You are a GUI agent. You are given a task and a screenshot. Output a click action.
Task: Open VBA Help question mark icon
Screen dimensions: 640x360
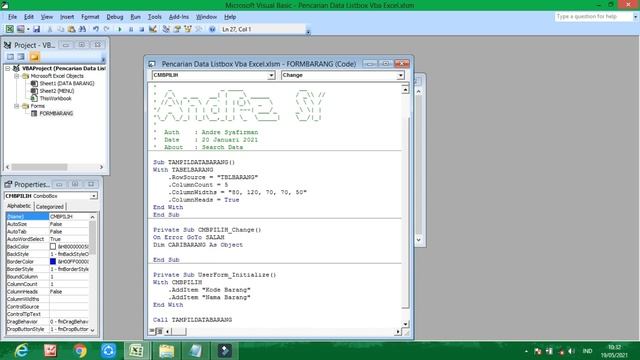click(212, 29)
